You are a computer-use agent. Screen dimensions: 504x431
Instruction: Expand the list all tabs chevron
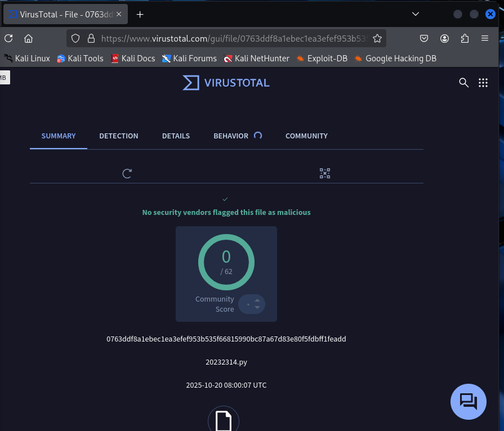[415, 14]
